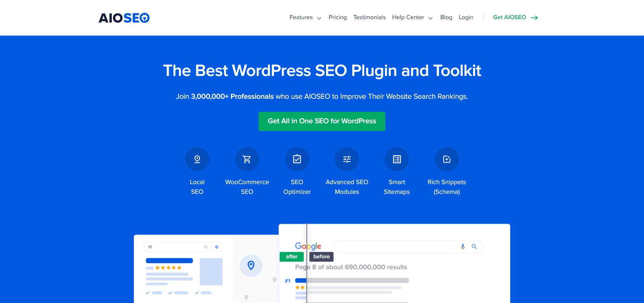
Task: Click the Get AIOSEO link
Action: [509, 17]
